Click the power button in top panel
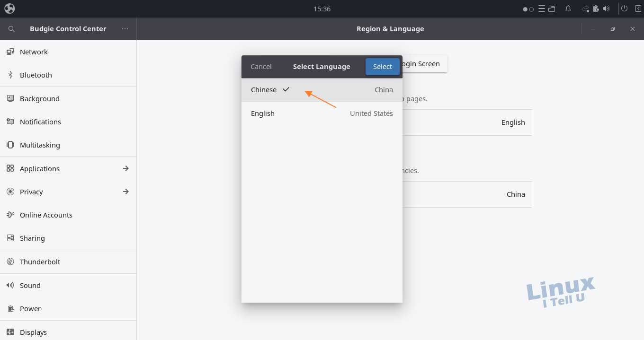 [x=624, y=9]
